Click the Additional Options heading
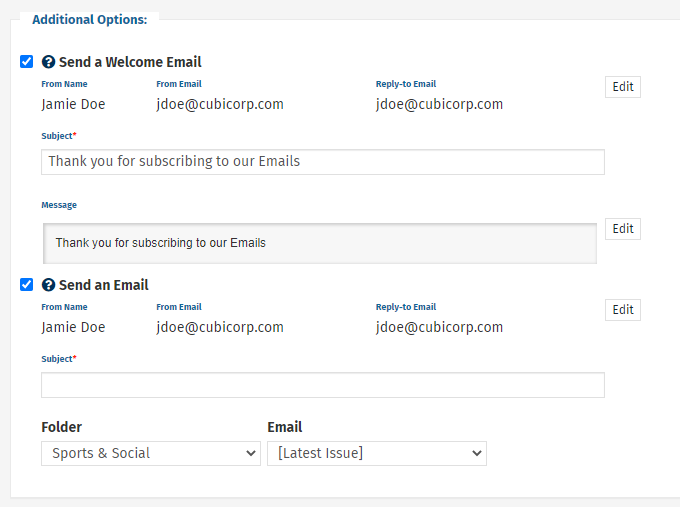 90,20
